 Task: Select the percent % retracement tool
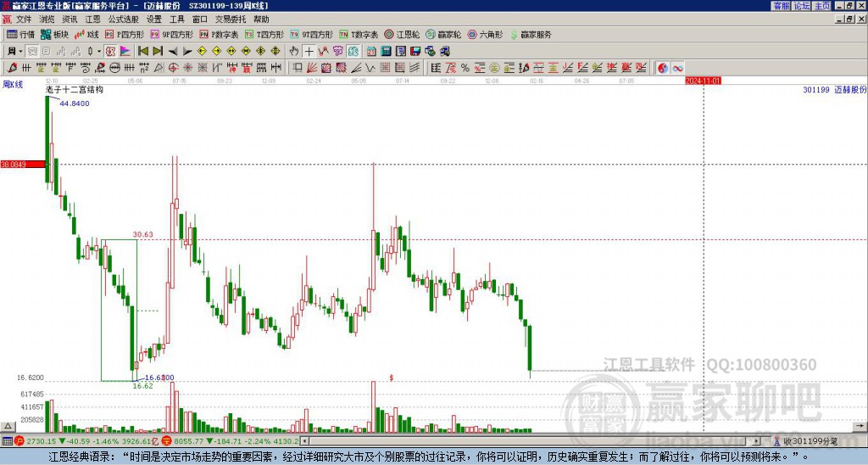[465, 68]
